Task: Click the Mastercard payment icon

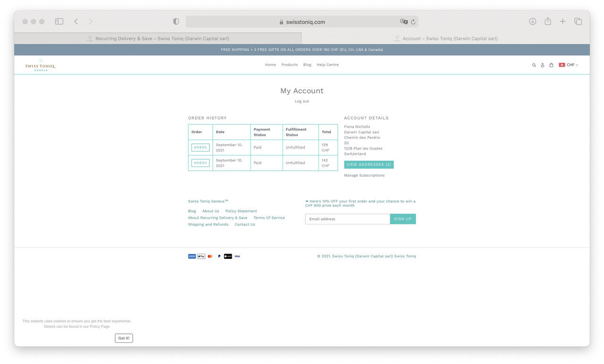Action: coord(210,256)
